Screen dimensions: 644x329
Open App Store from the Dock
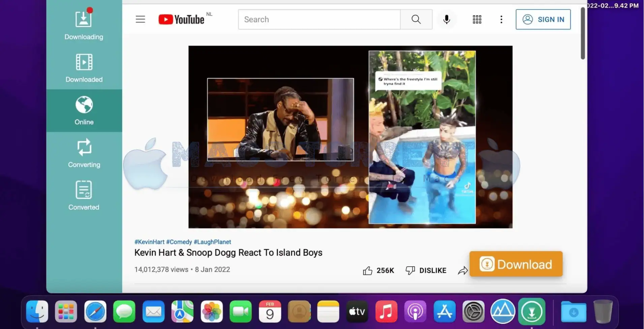point(444,311)
